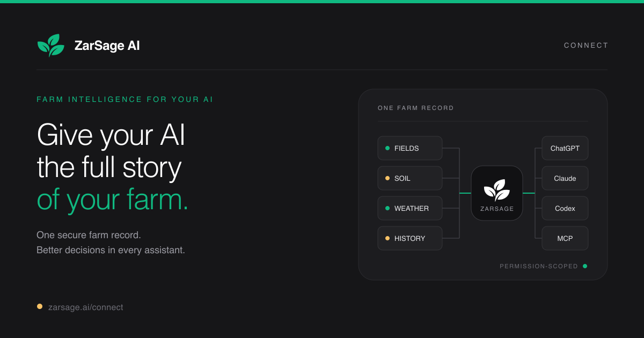Viewport: 644px width, 338px height.
Task: Click the orange dot beside SOIL
Action: click(x=387, y=178)
